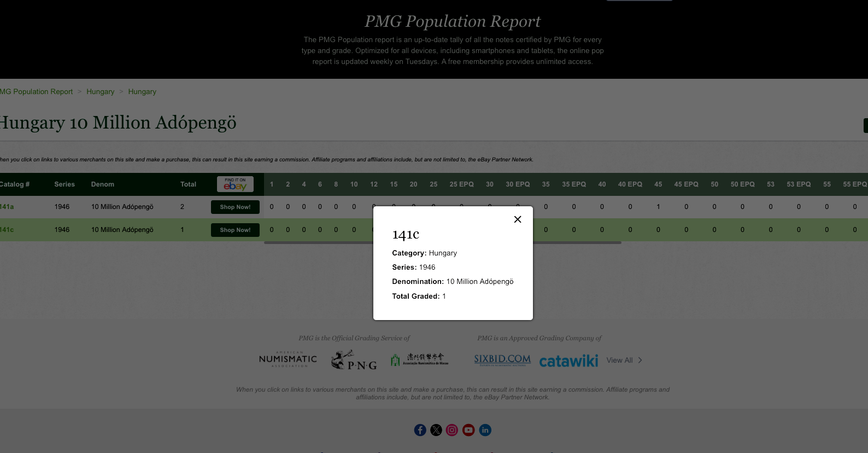Click the horizontal scrollbar under the table

443,242
